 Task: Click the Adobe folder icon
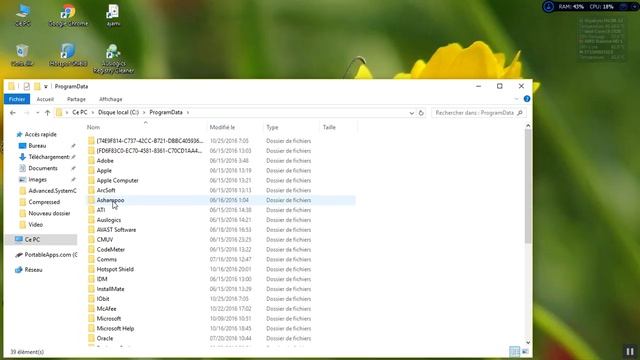[x=91, y=160]
